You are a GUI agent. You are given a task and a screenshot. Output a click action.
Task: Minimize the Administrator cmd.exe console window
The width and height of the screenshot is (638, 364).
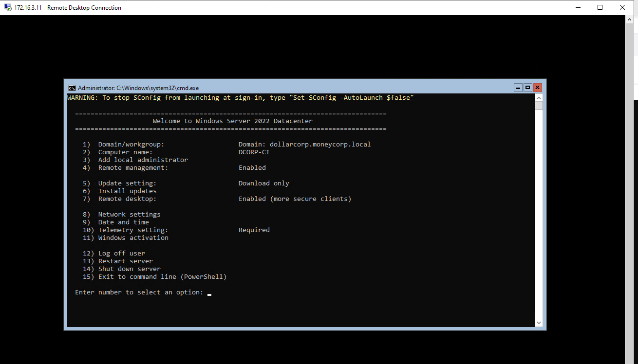518,88
